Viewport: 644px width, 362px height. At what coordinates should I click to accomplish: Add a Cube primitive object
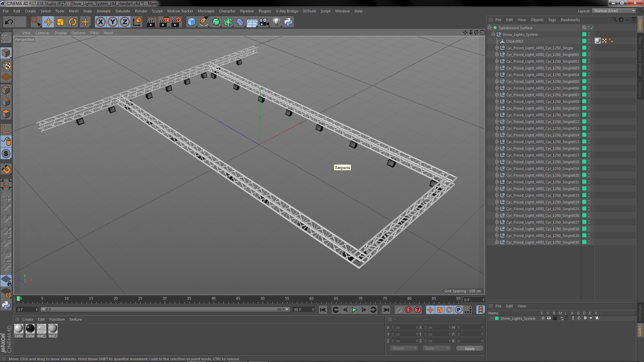[192, 22]
